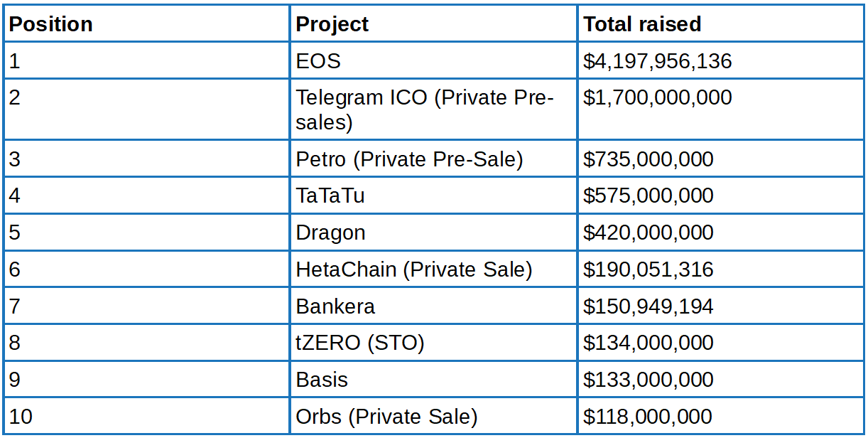Select the Bankera project cell
This screenshot has height=438, width=868.
pos(335,306)
